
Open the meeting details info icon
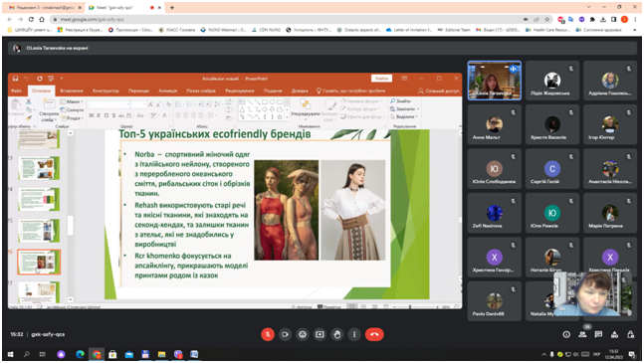click(x=566, y=335)
